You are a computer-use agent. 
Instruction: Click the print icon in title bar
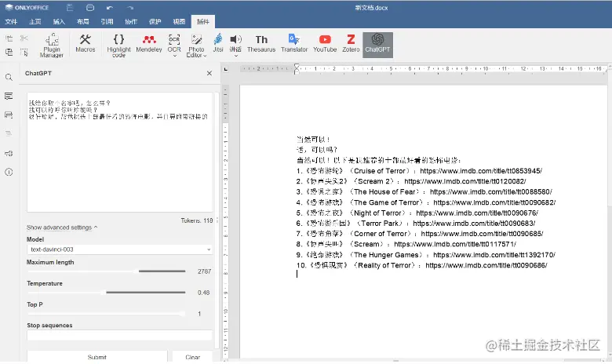point(90,7)
